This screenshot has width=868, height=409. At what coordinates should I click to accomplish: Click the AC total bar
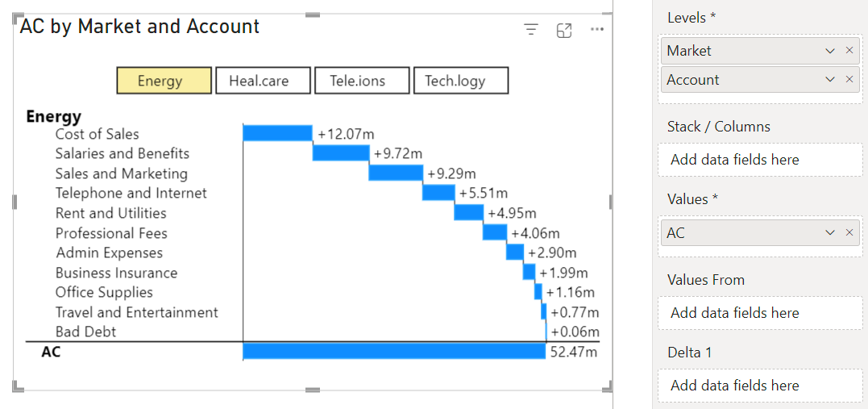tap(394, 351)
